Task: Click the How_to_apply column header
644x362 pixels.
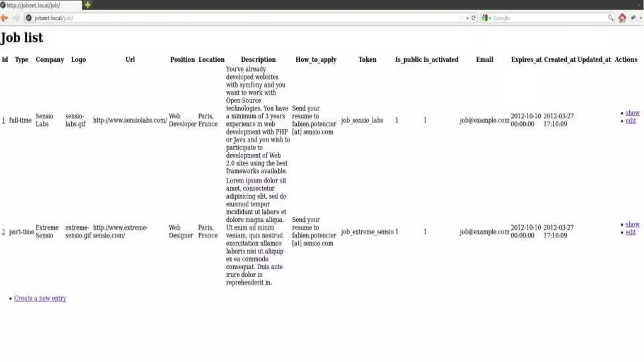Action: (316, 59)
